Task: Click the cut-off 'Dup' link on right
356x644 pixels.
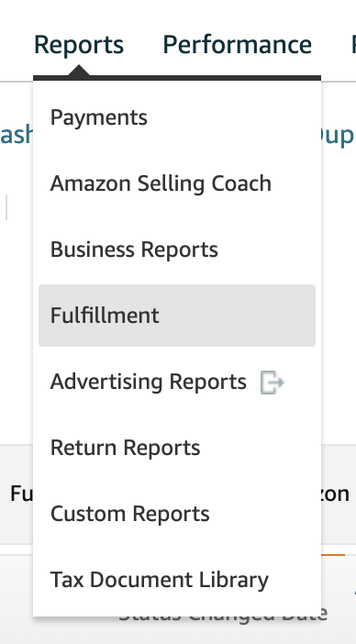Action: pos(338,136)
